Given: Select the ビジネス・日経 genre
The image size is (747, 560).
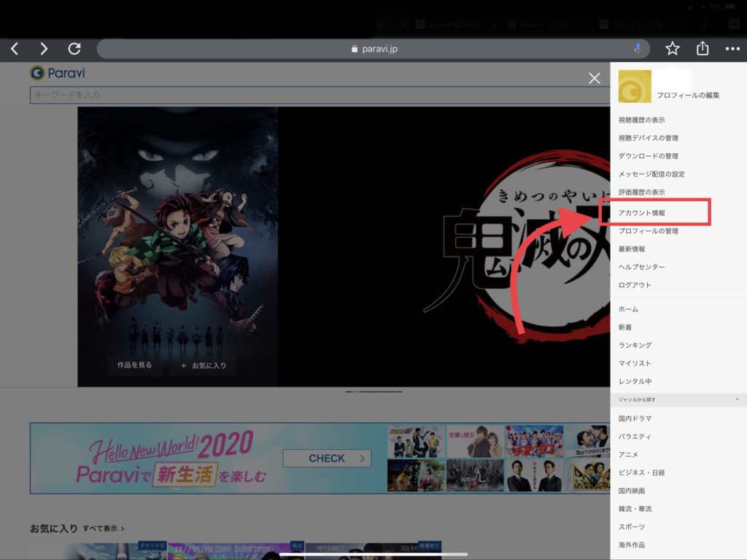Looking at the screenshot, I should click(641, 472).
